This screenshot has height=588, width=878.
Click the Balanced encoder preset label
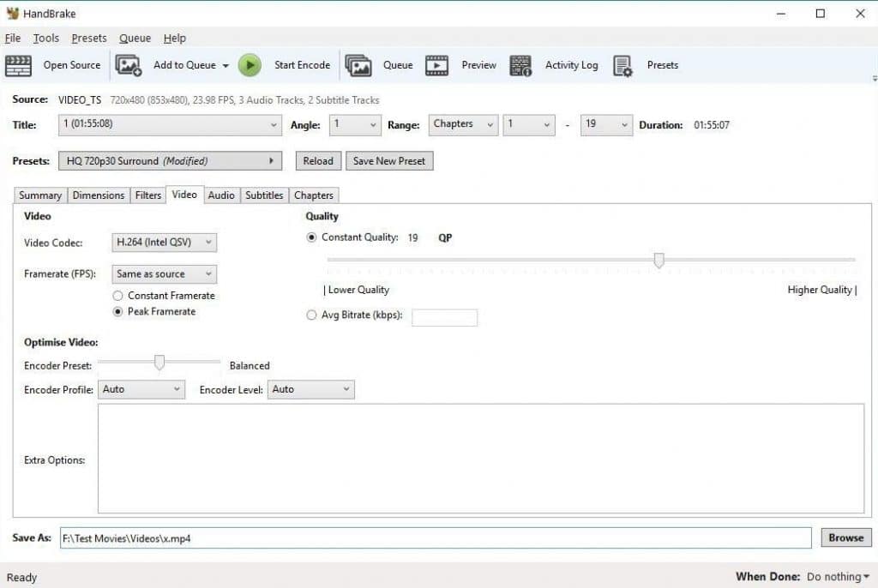[250, 366]
